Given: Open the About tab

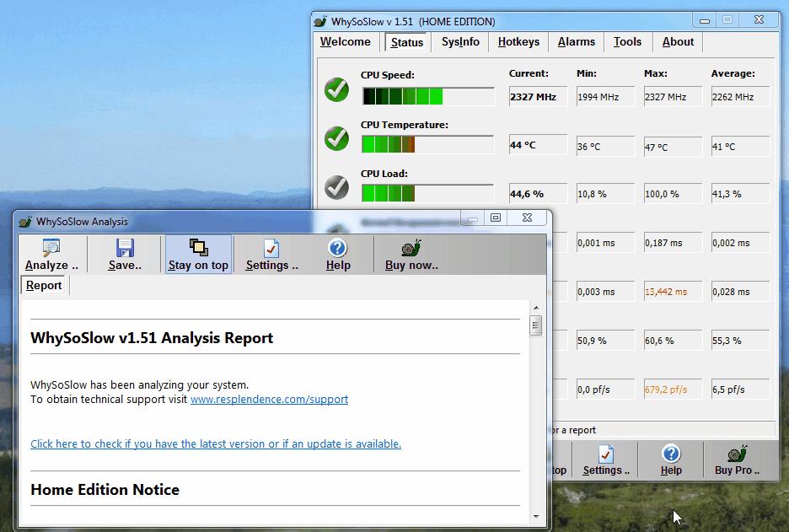Looking at the screenshot, I should (x=678, y=42).
